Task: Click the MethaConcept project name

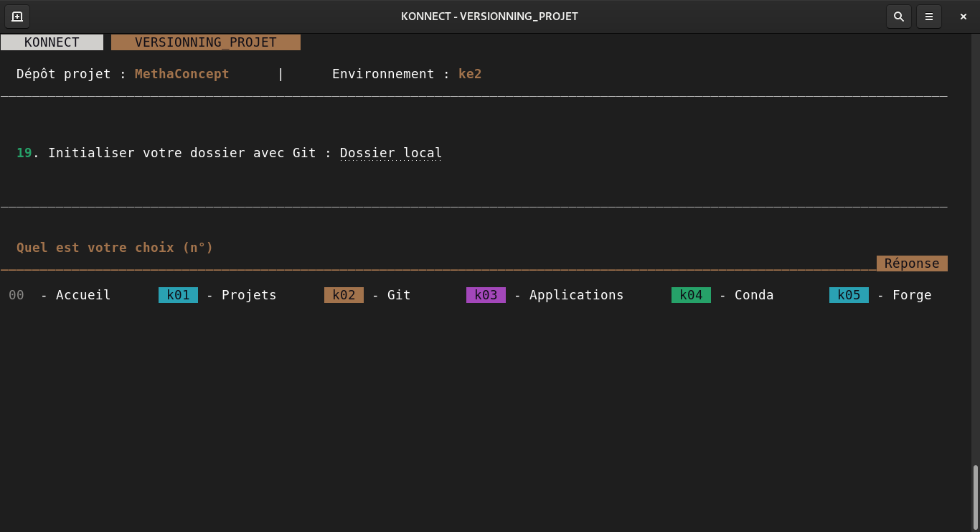Action: click(x=182, y=74)
